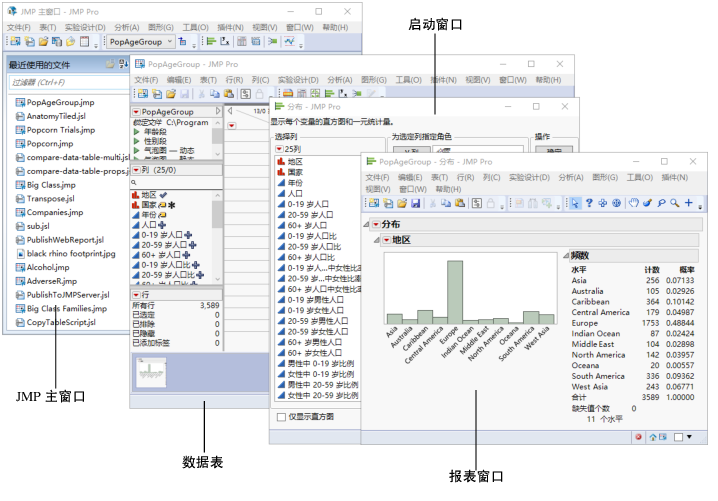This screenshot has width=718, height=501.
Task: Click the sort icon in recent files header
Action: [123, 64]
